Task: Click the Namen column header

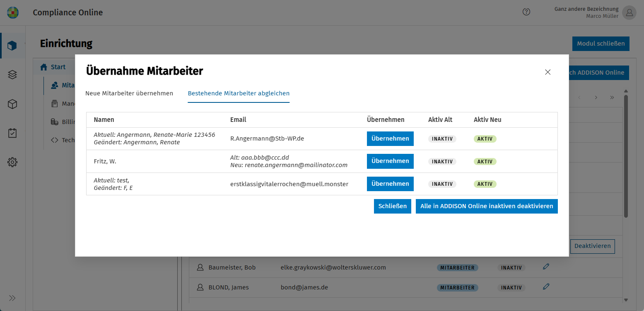Action: pos(104,120)
